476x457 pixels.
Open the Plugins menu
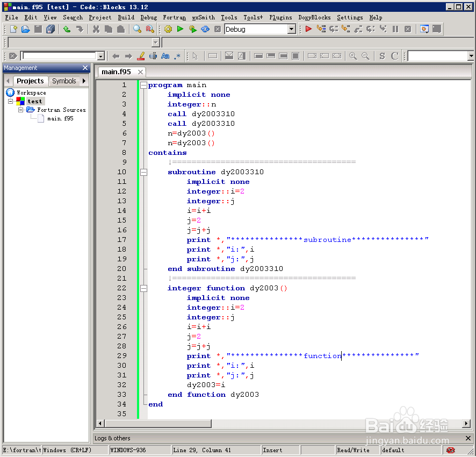point(280,17)
